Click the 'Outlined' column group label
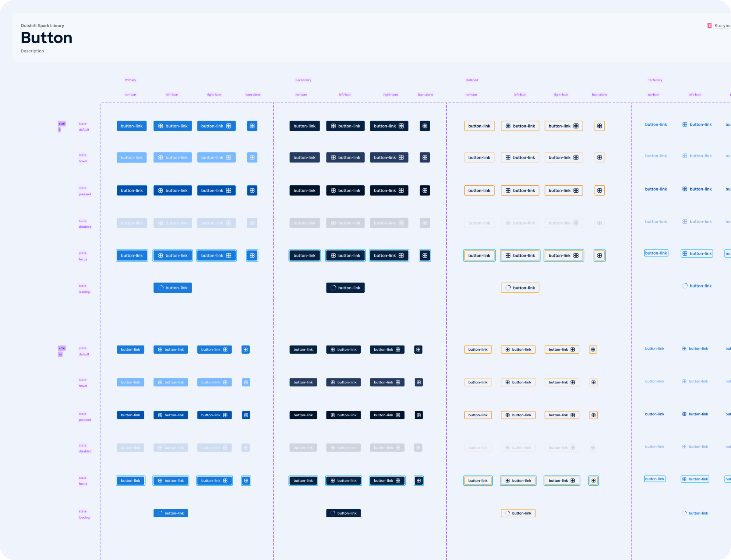The width and height of the screenshot is (731, 560). pyautogui.click(x=471, y=80)
